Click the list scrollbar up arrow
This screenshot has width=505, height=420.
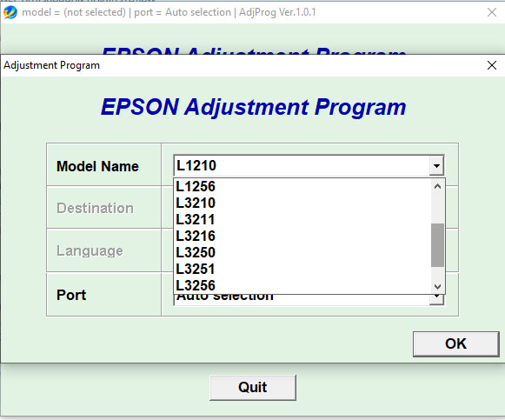437,186
